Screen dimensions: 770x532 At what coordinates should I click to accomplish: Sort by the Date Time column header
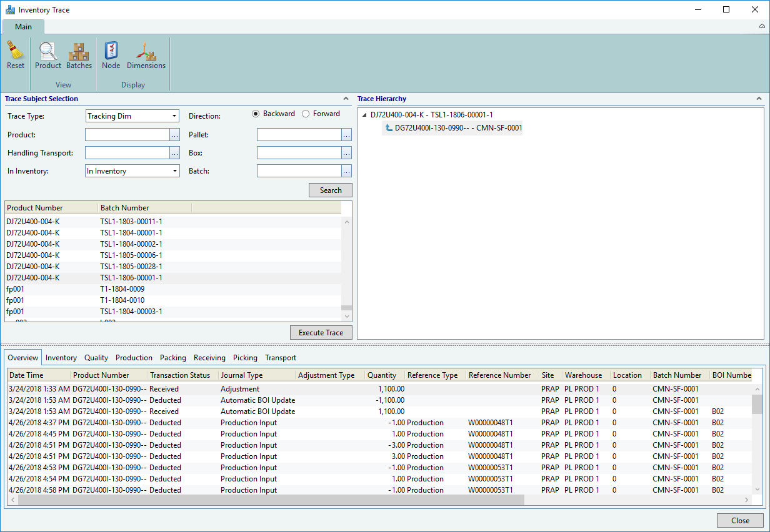tap(39, 375)
